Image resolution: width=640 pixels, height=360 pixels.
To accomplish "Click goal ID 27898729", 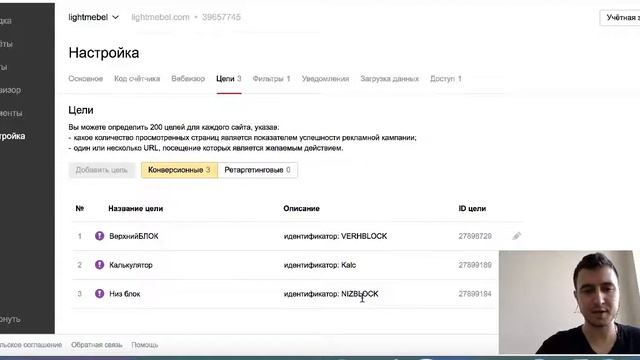I will pyautogui.click(x=475, y=236).
